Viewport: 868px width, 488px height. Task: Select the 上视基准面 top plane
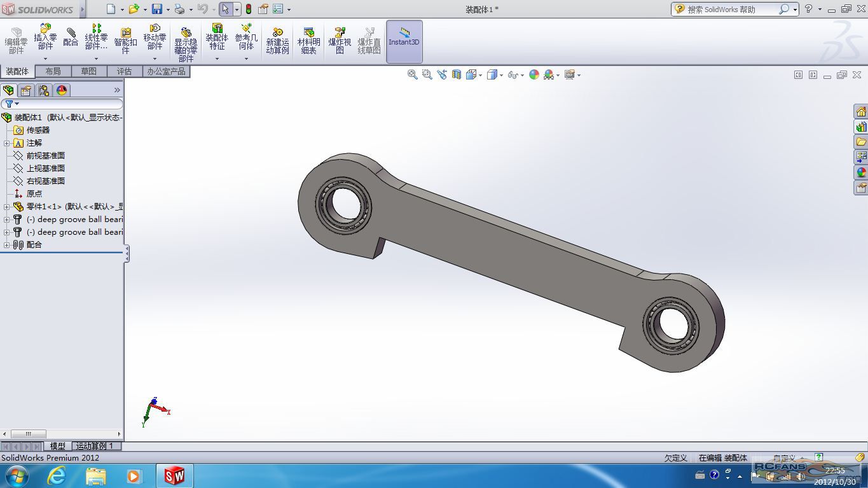46,169
